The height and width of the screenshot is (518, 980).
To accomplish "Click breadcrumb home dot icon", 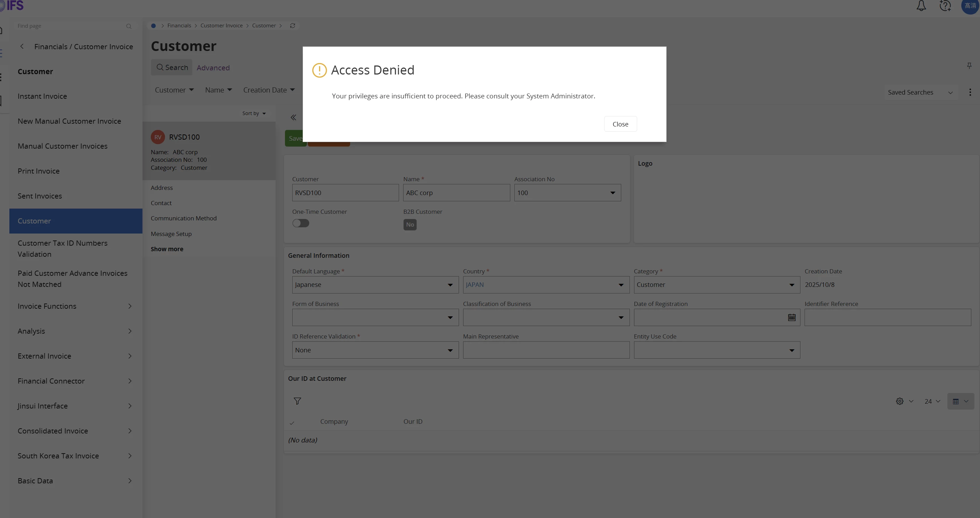I will (x=153, y=26).
